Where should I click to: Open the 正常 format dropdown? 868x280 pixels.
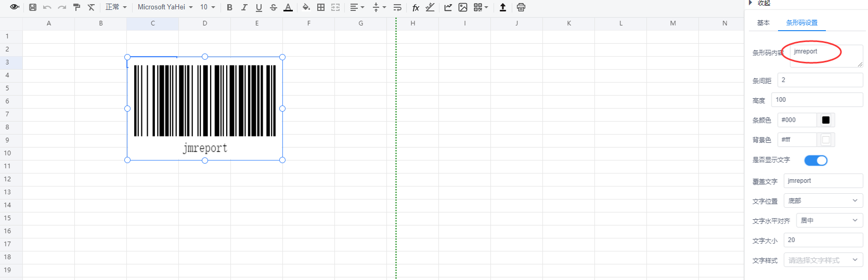(x=116, y=7)
